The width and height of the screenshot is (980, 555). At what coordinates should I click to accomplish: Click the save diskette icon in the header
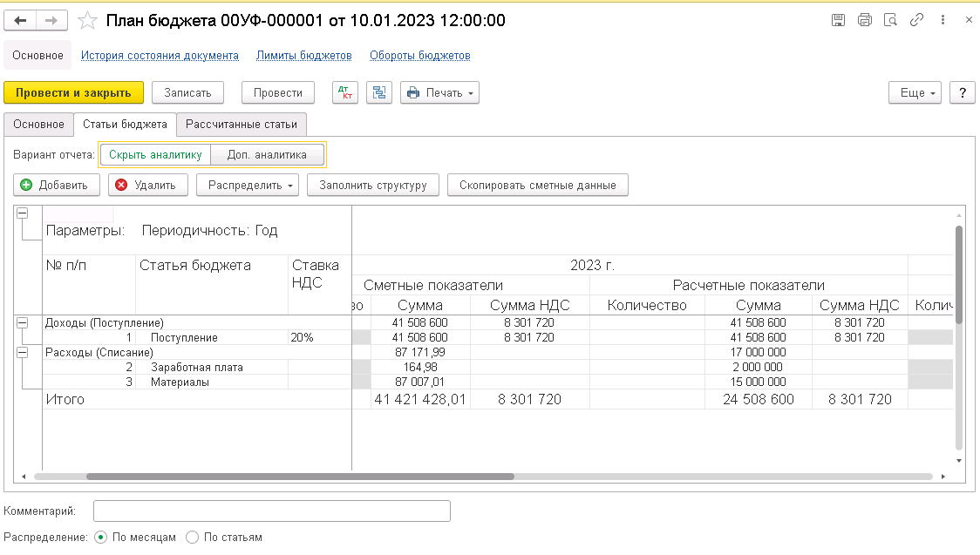coord(838,20)
